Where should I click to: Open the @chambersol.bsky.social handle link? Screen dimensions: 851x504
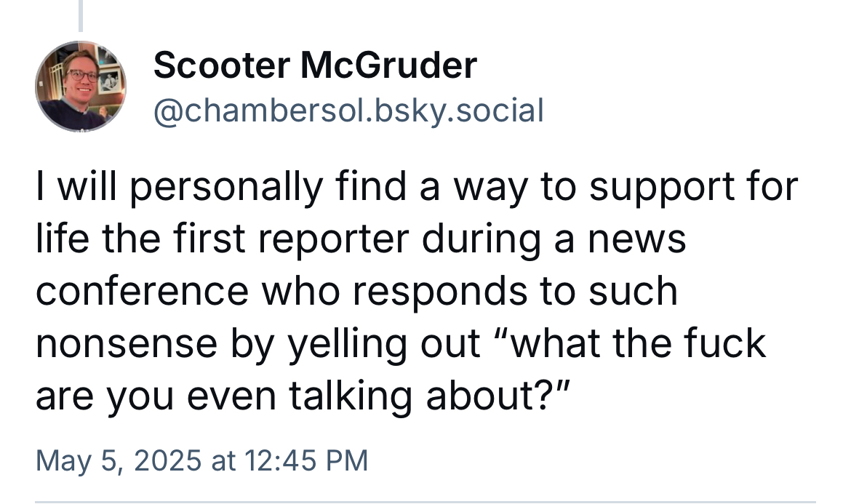[x=348, y=110]
